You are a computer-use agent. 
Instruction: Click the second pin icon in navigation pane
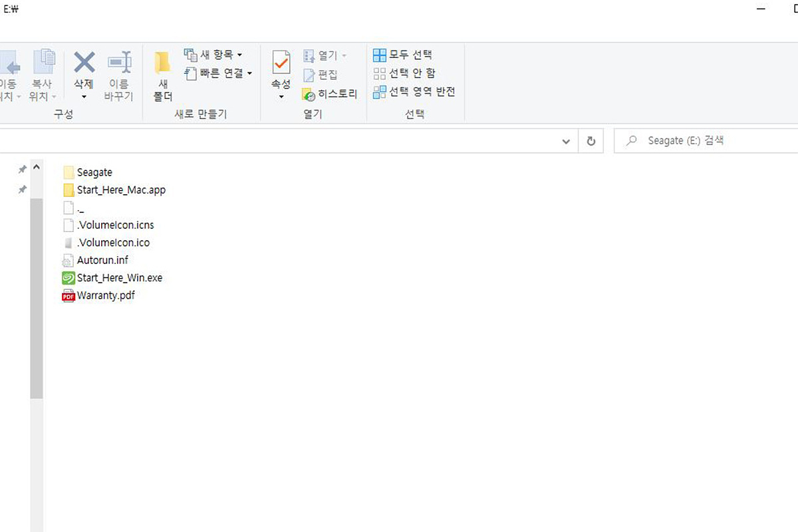tap(22, 190)
